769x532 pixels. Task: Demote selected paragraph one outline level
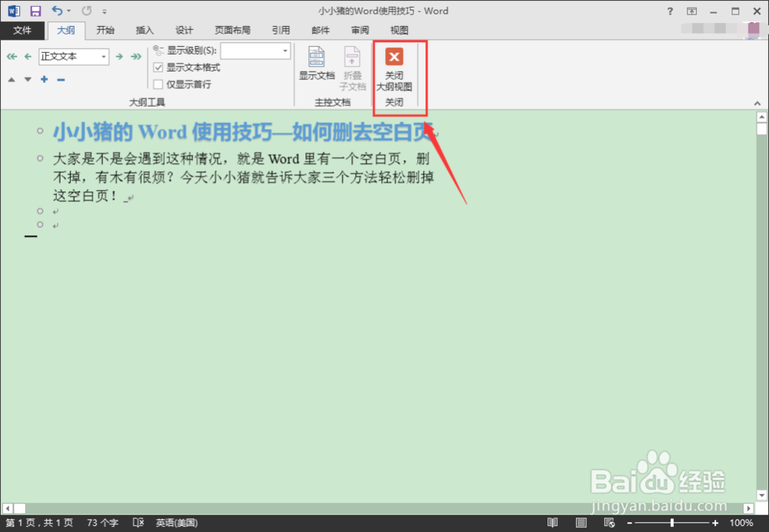pos(119,56)
